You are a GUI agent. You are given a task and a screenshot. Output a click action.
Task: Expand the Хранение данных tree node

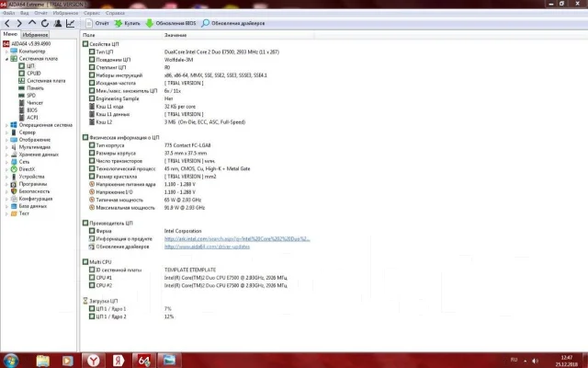(6, 155)
